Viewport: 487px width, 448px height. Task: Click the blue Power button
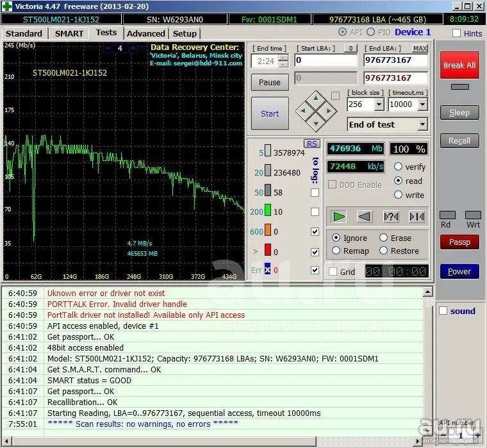459,272
